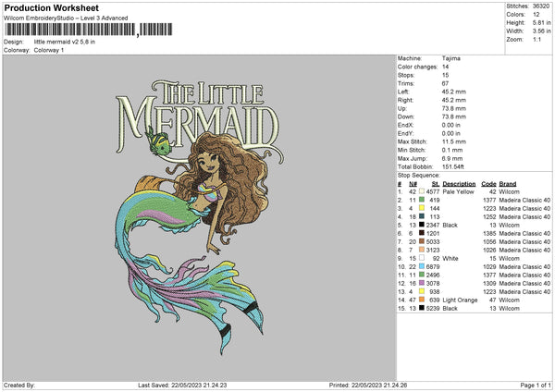555x392 pixels.
Task: Click the 'EndX:' label
Action: 405,125
